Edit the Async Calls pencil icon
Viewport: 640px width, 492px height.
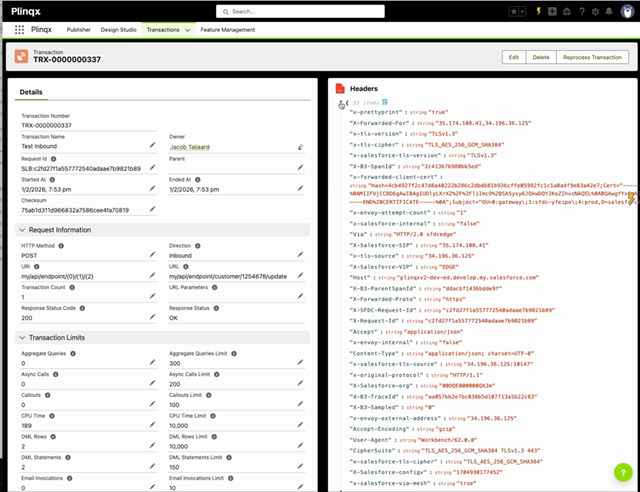[152, 383]
